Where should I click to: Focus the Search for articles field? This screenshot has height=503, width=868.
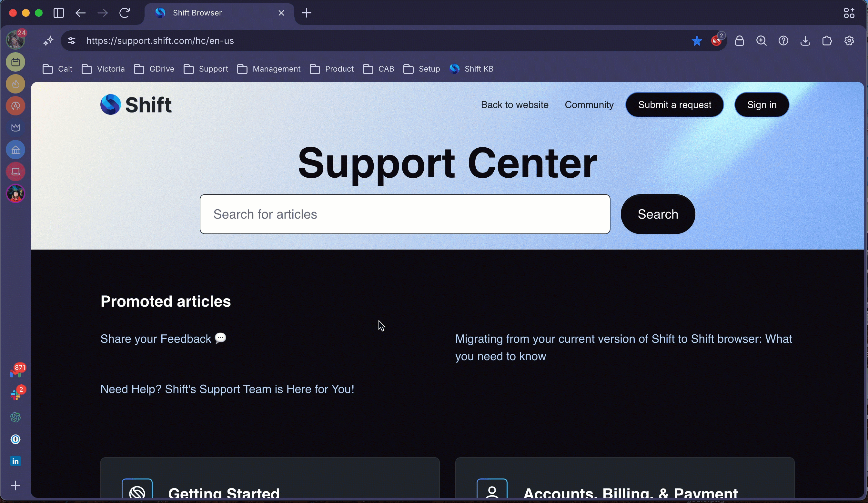[405, 214]
